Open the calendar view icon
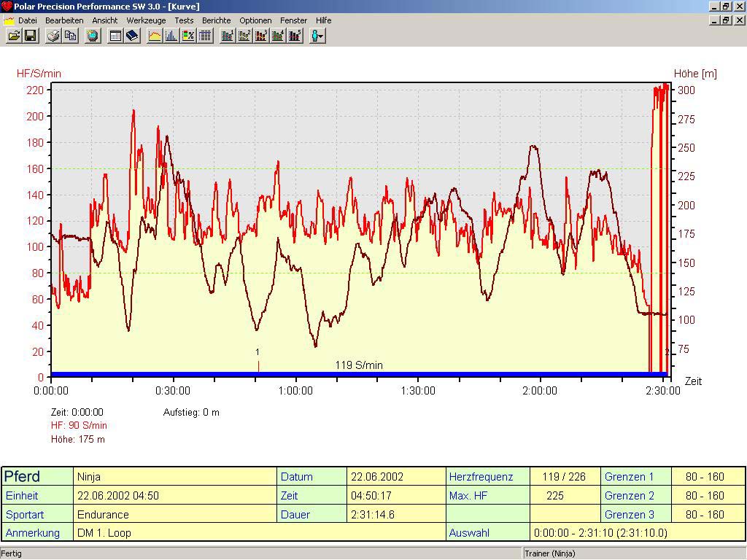 point(115,36)
